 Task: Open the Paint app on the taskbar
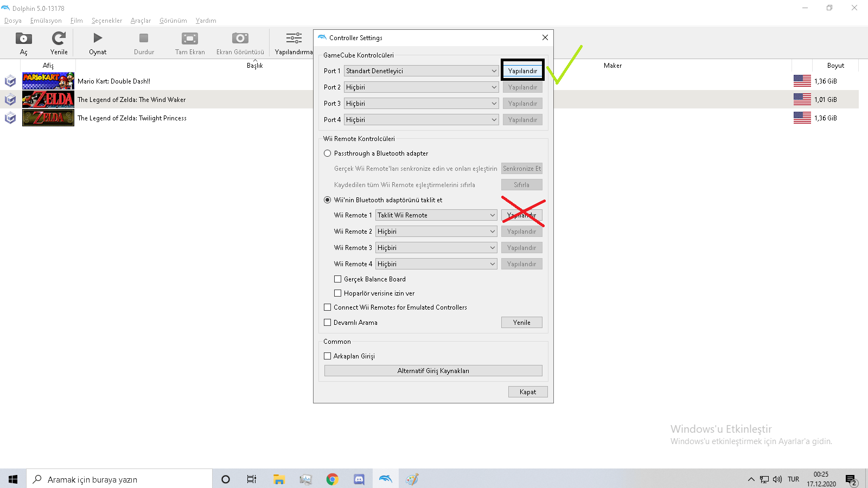[x=412, y=479]
